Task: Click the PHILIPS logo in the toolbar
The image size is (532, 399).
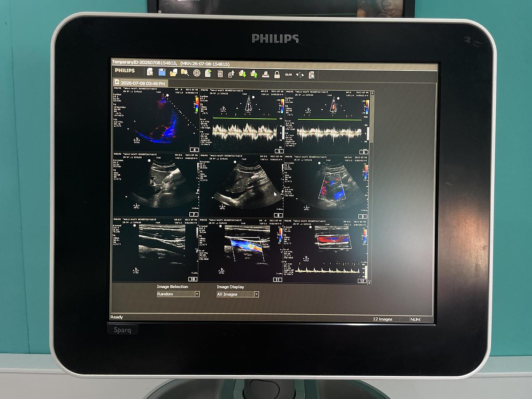Action: click(x=125, y=70)
